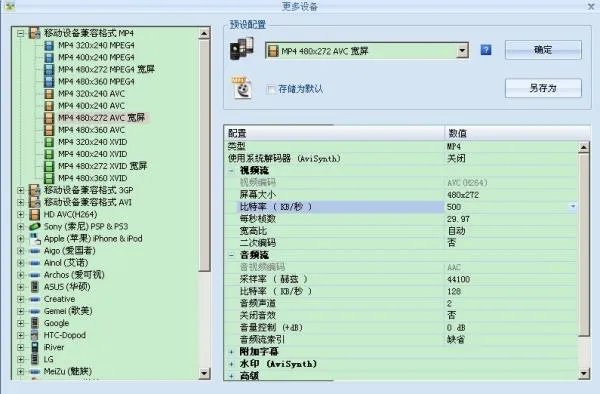Open the 比特率 500 value dropdown arrow
The height and width of the screenshot is (394, 600).
573,207
